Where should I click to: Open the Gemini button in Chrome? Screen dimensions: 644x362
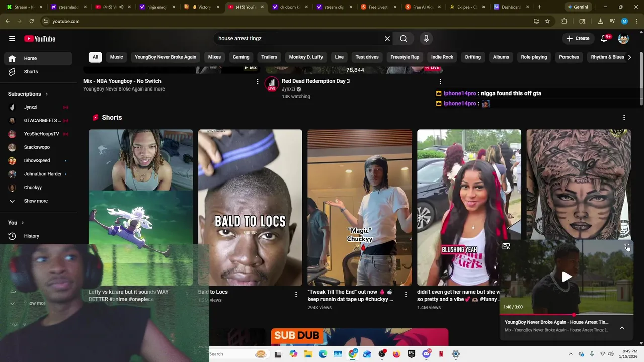(x=577, y=7)
